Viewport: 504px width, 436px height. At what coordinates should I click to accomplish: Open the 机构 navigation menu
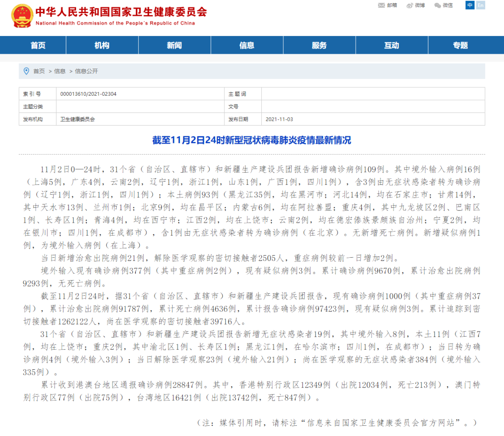[x=102, y=45]
